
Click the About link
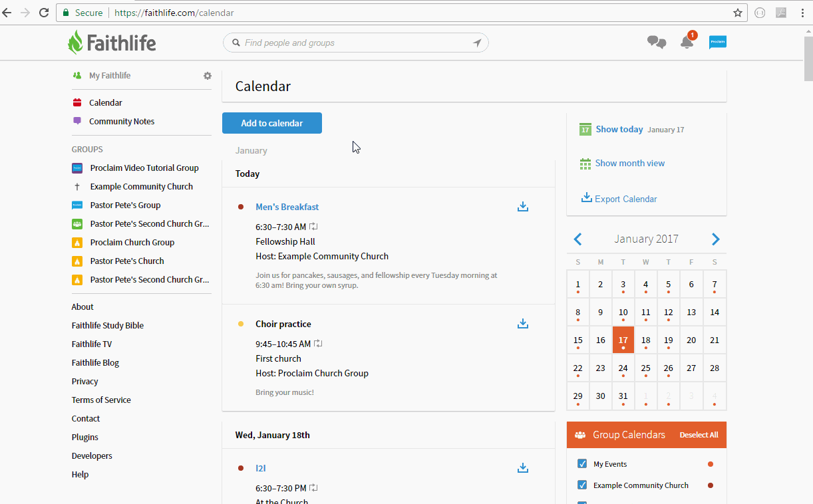tap(82, 307)
